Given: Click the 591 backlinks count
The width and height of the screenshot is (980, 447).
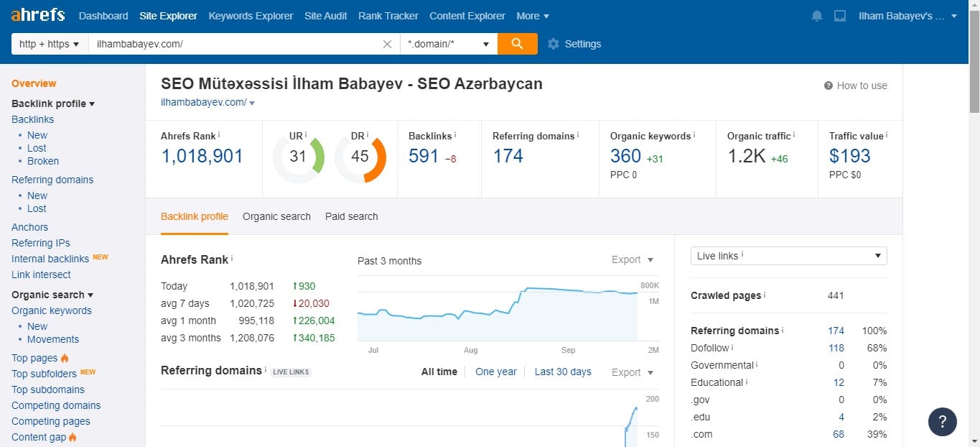Looking at the screenshot, I should [424, 156].
